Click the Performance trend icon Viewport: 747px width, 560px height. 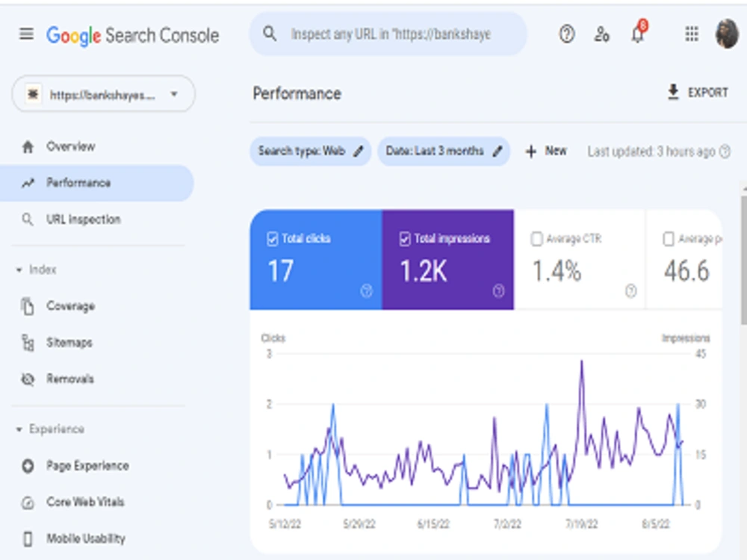[x=28, y=183]
